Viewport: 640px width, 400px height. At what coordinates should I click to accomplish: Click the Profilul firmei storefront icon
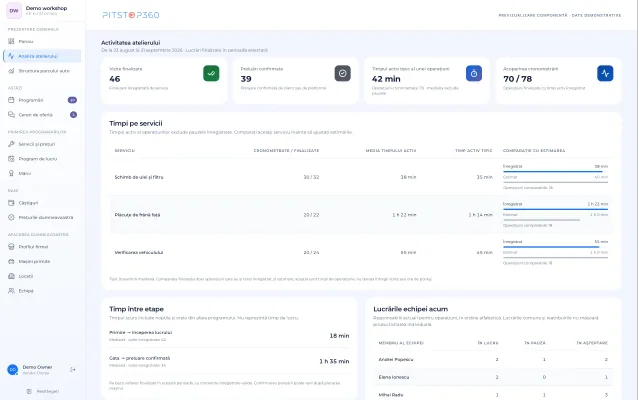tap(11, 247)
